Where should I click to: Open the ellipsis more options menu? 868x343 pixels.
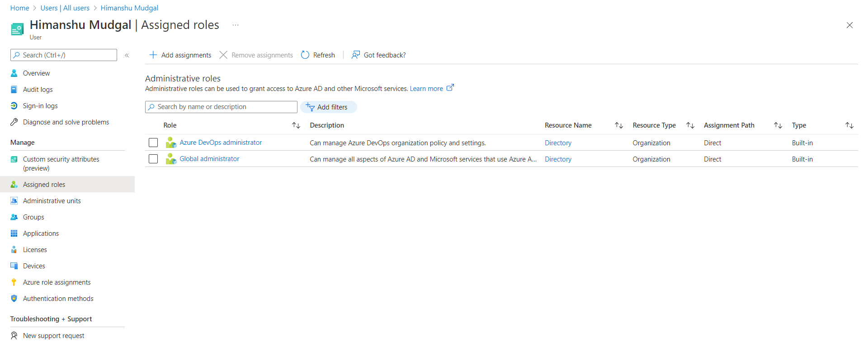[236, 25]
